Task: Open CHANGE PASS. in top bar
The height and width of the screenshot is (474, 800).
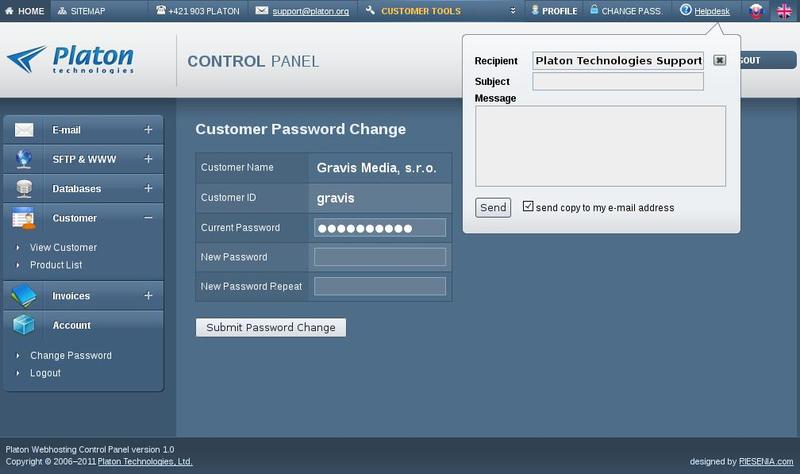Action: pos(627,11)
